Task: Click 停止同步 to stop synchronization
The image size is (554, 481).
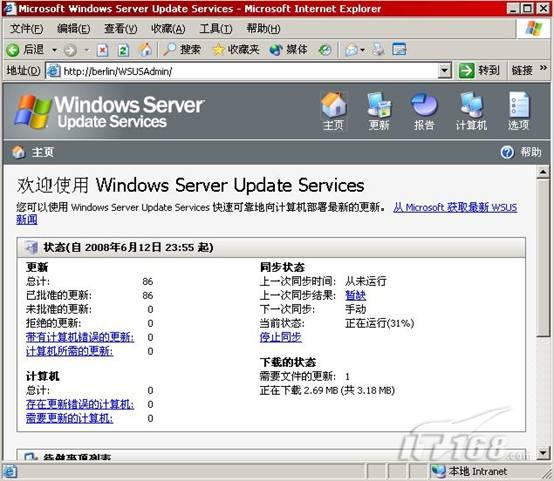Action: click(x=281, y=338)
